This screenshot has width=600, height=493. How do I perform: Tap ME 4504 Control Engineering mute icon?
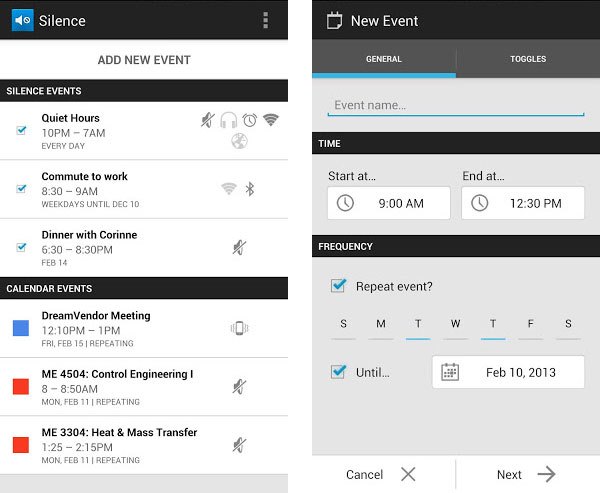pos(240,387)
